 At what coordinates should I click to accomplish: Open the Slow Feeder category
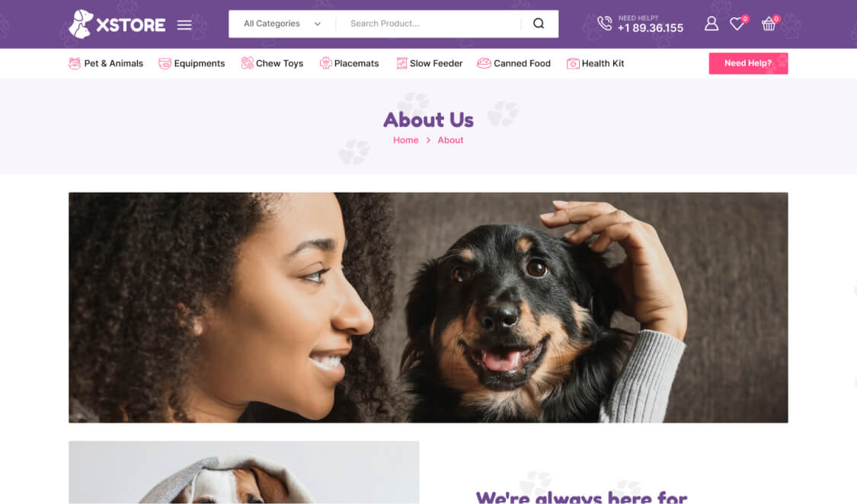point(429,63)
